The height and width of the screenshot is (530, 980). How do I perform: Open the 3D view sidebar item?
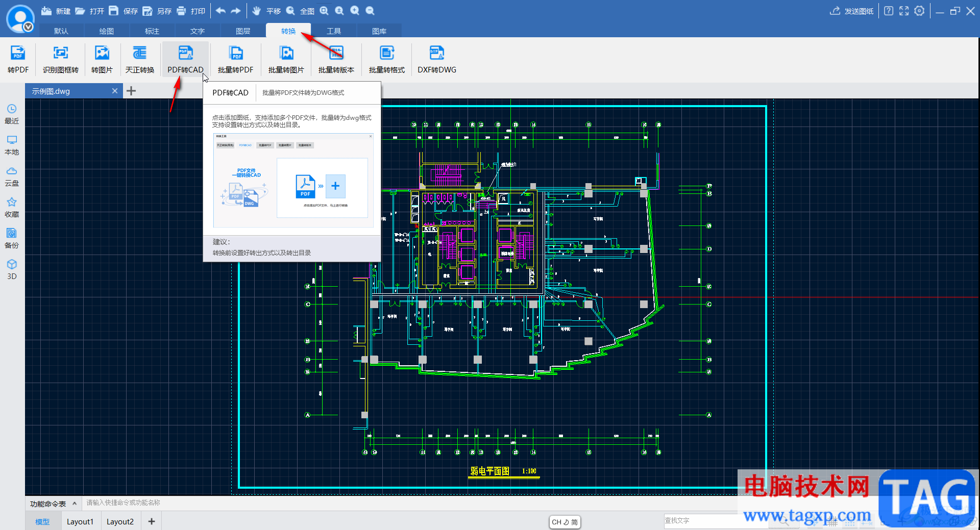pos(12,270)
